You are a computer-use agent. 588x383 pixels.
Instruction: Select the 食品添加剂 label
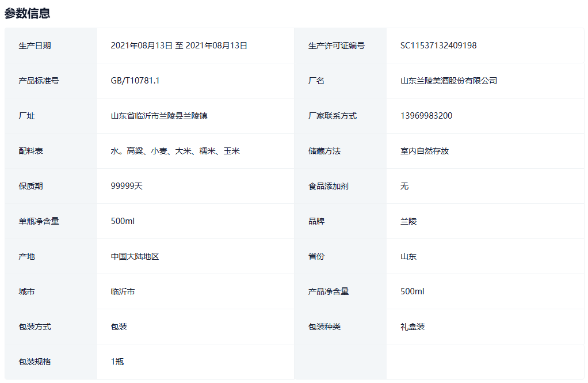[328, 186]
